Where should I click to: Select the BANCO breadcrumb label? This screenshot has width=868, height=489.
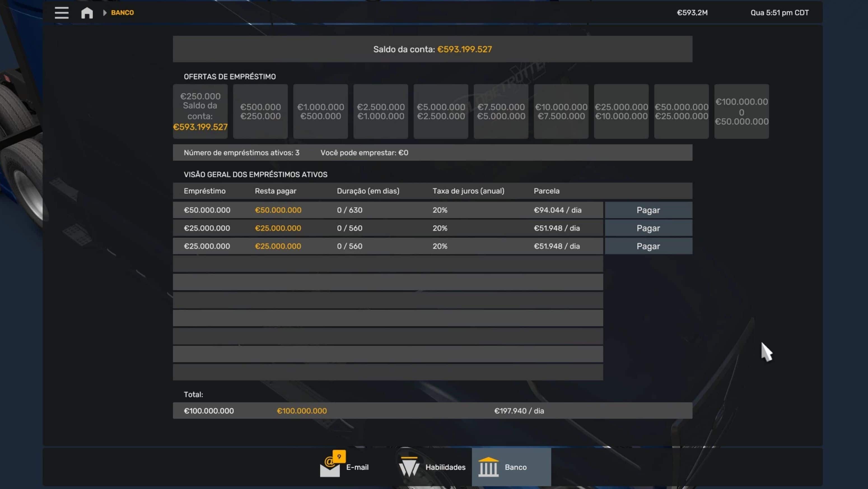click(x=122, y=13)
